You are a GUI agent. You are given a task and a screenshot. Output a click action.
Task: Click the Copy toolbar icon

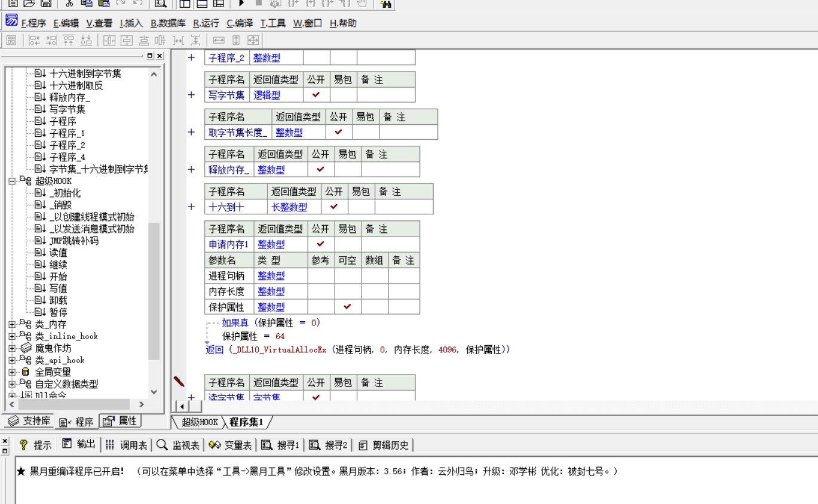tap(87, 3)
